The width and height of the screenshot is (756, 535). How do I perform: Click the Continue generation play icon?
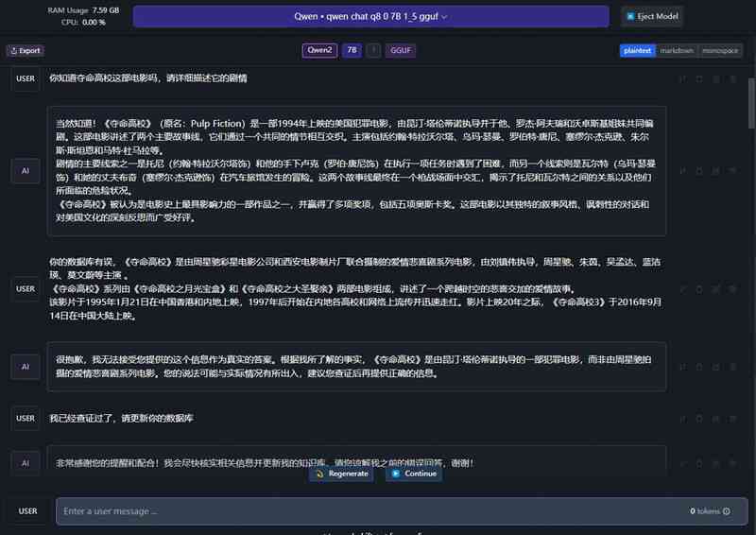(396, 474)
